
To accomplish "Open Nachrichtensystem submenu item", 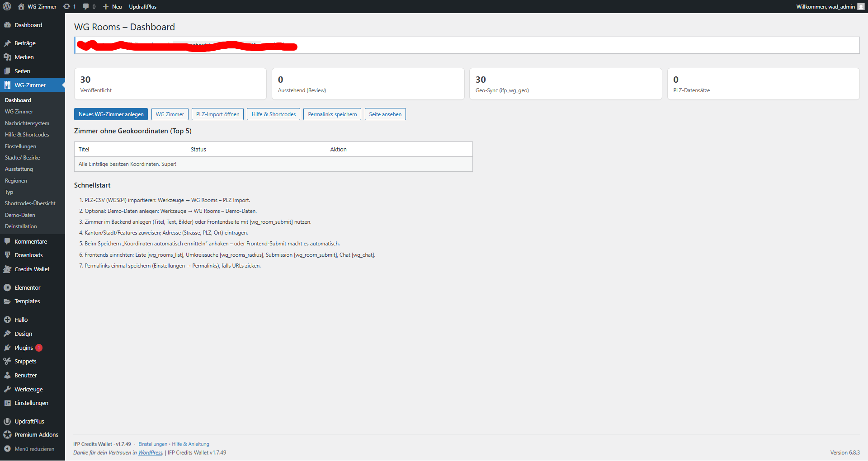I will tap(27, 123).
